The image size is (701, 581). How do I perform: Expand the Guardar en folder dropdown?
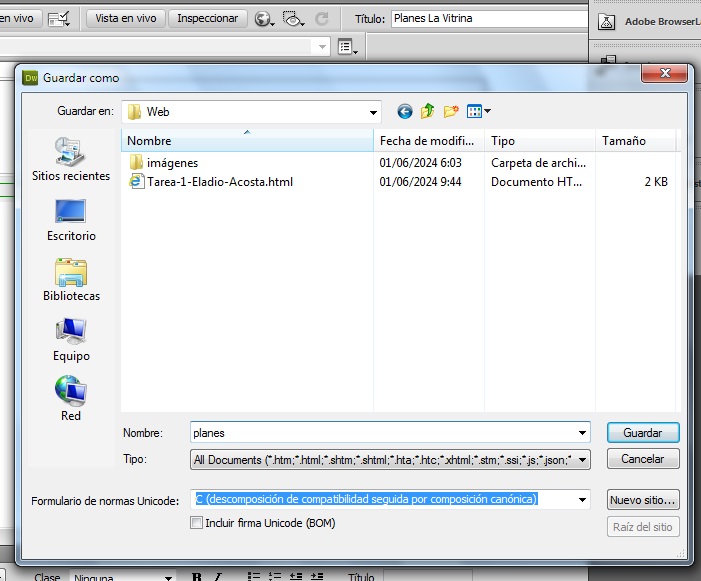pos(373,112)
